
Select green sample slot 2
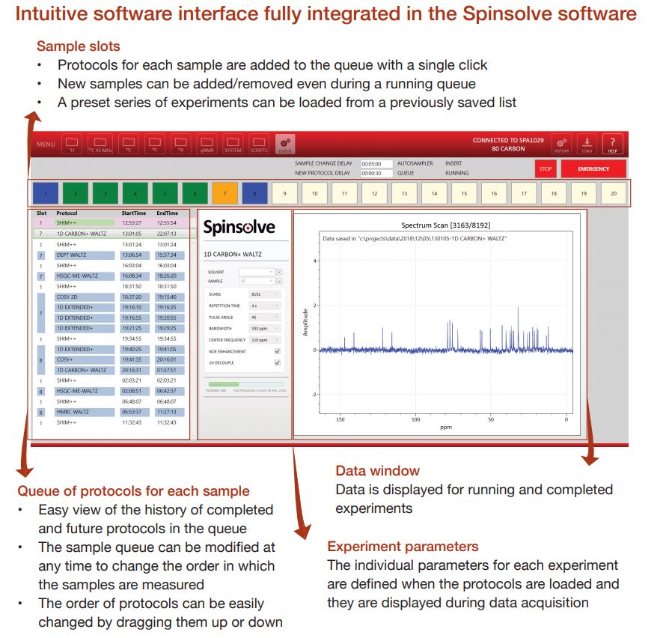76,193
